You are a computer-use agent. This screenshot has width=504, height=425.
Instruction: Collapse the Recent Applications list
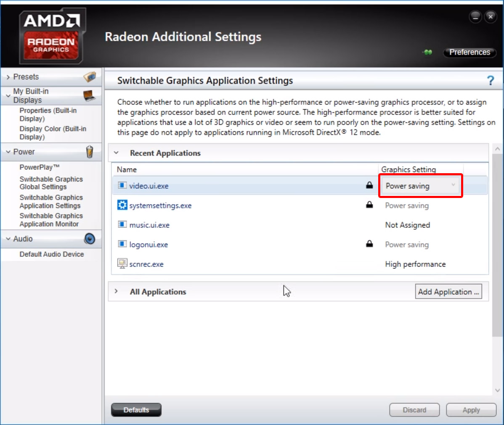[x=117, y=153]
